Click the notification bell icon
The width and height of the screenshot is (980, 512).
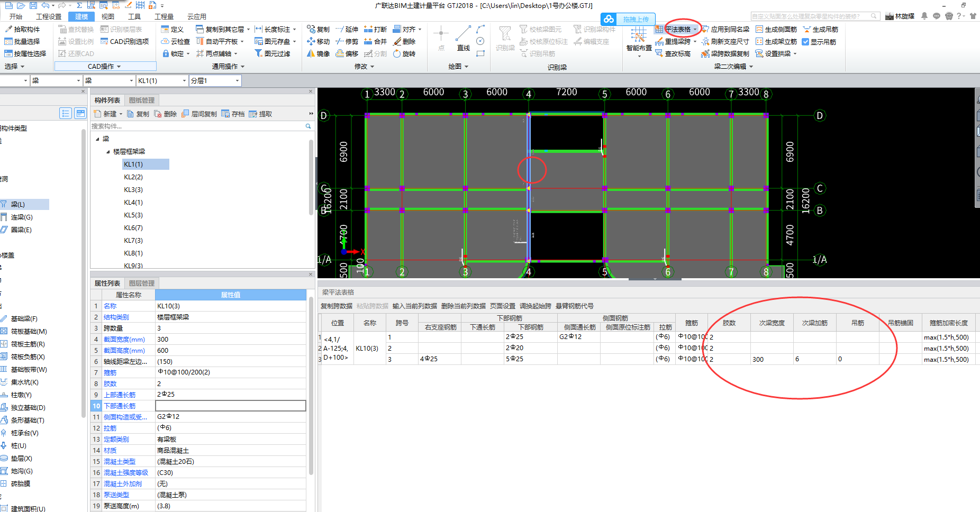(x=924, y=16)
